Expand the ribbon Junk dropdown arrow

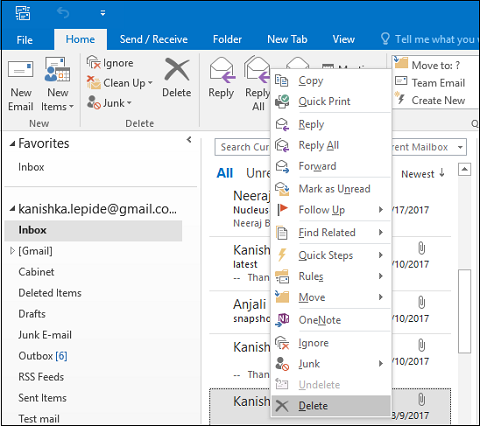129,103
